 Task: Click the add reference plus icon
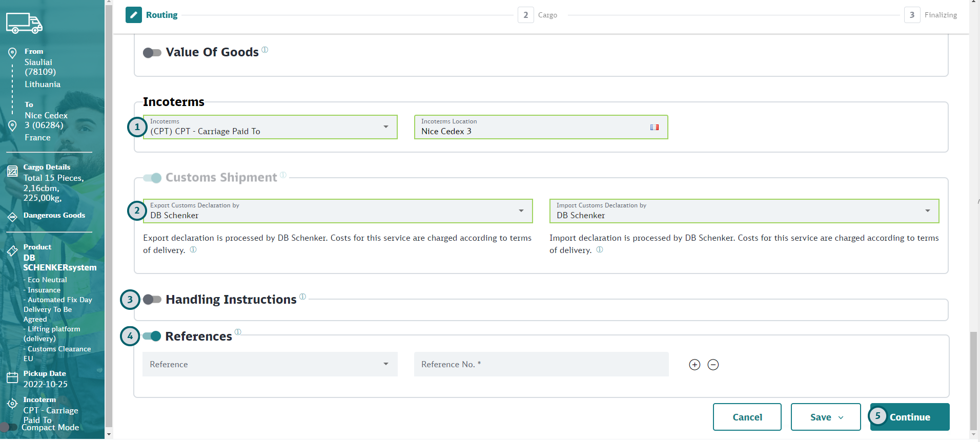click(695, 365)
